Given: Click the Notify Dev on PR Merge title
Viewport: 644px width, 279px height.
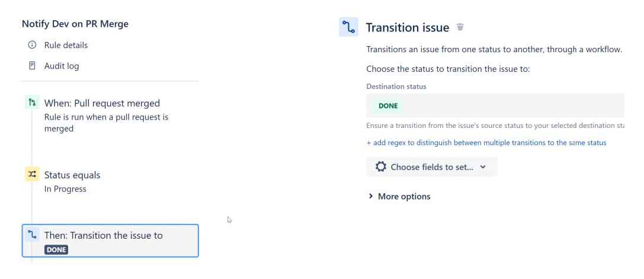Looking at the screenshot, I should tap(75, 24).
